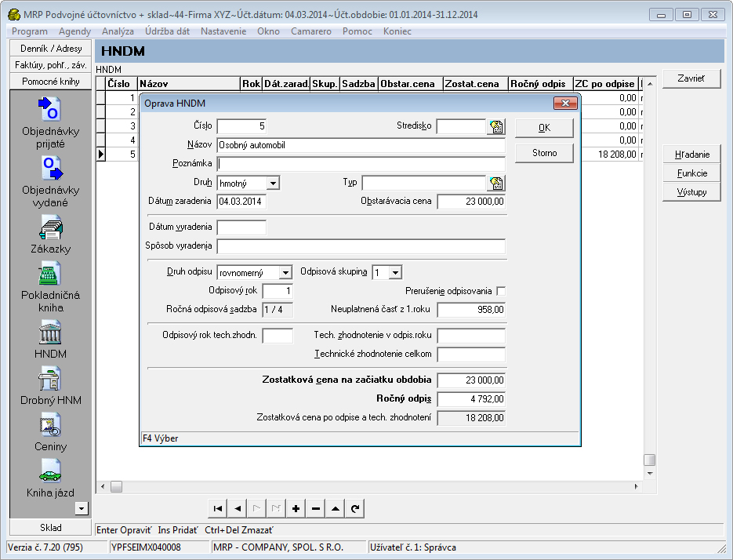733x560 pixels.
Task: Open the Kniha jázd icon
Action: [50, 471]
